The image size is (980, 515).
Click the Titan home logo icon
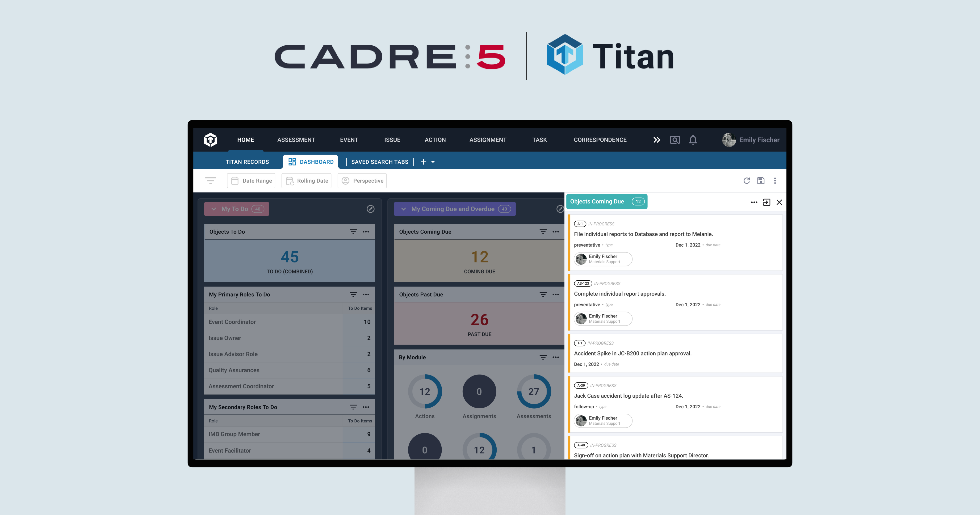point(211,139)
